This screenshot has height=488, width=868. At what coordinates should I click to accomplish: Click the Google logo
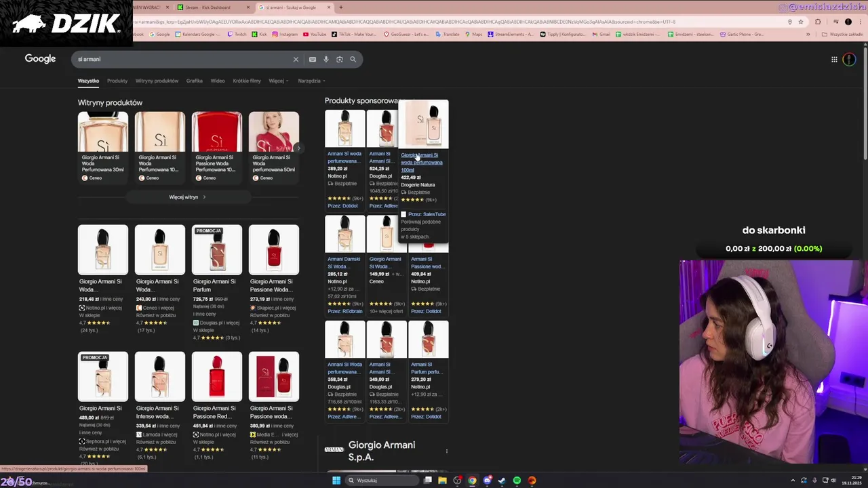tap(40, 58)
